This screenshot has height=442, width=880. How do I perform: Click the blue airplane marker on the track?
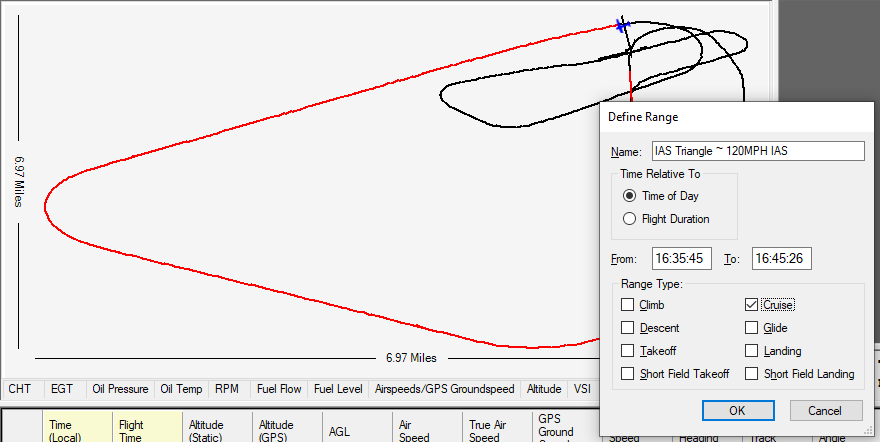click(622, 25)
